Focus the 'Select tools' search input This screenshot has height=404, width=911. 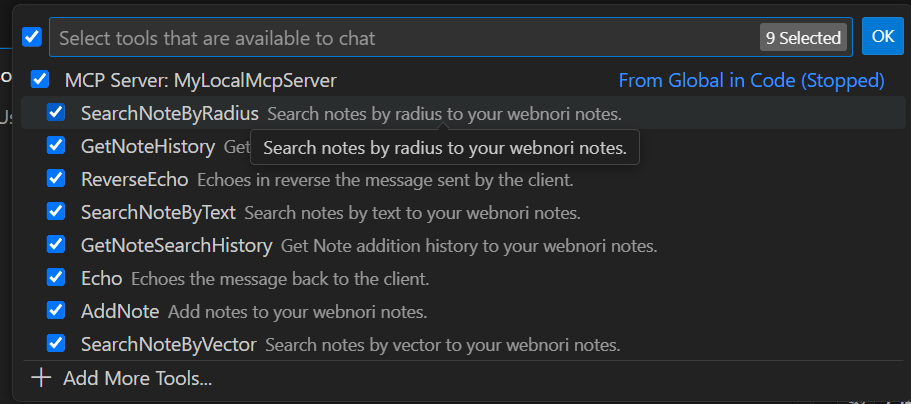pos(400,38)
